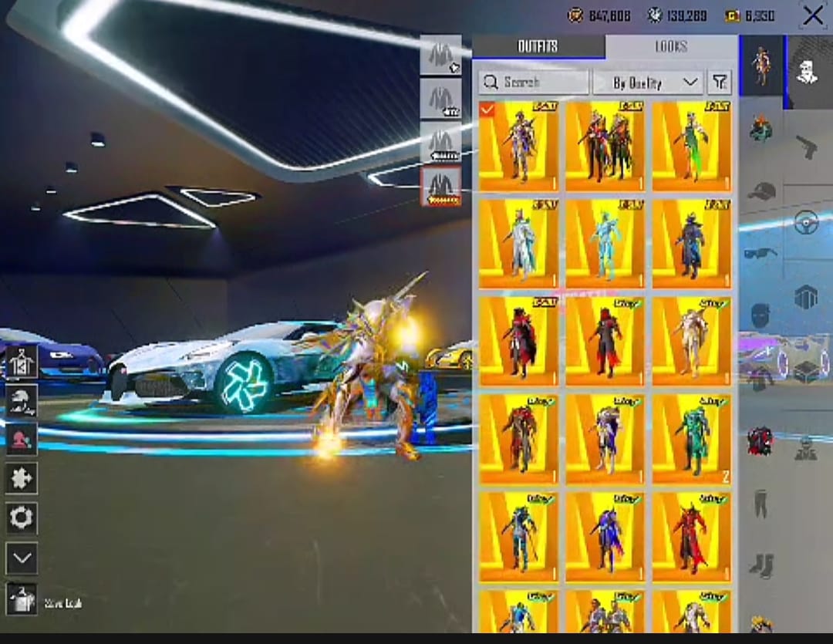
Task: Select the light cyan outfit in second row
Action: point(605,244)
